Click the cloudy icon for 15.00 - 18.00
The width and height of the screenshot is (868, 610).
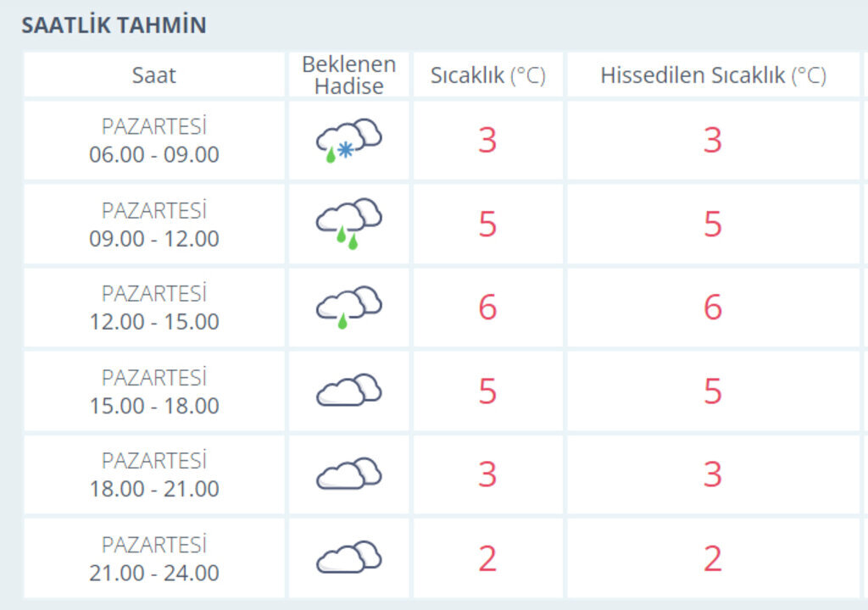tap(348, 391)
